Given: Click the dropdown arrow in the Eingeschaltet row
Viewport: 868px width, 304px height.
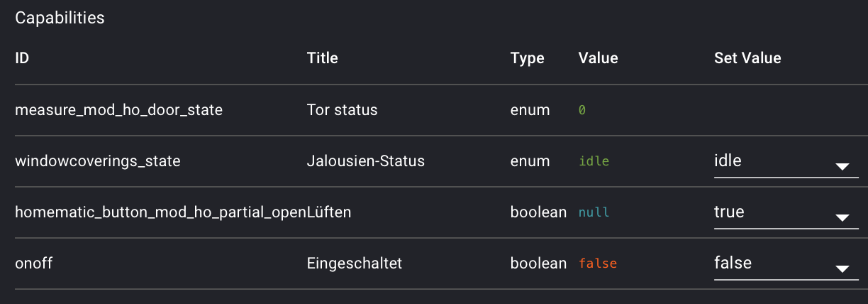Looking at the screenshot, I should coord(842,269).
